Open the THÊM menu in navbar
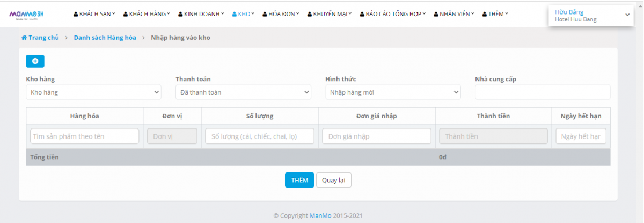Image resolution: width=644 pixels, height=223 pixels. pyautogui.click(x=495, y=14)
